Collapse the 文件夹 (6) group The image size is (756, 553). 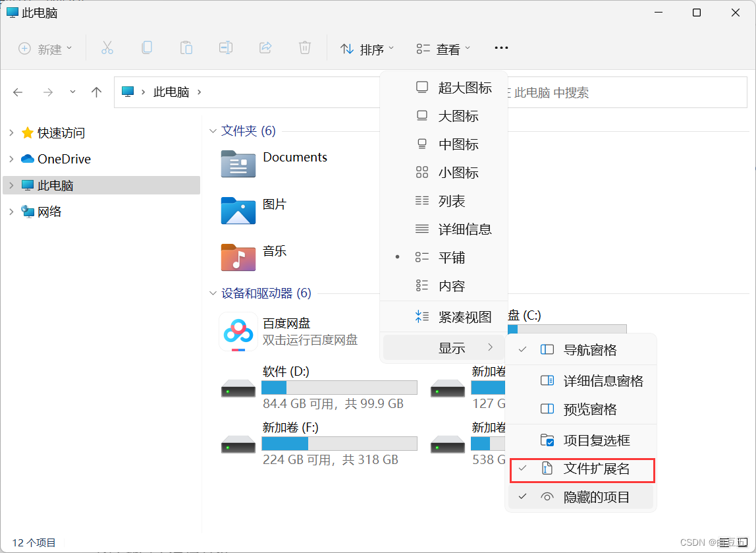(x=213, y=131)
